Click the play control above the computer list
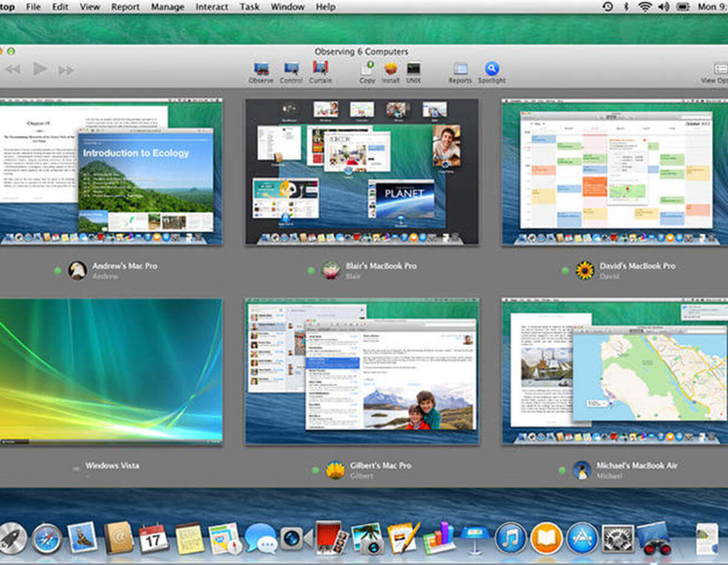The width and height of the screenshot is (728, 565). tap(39, 69)
